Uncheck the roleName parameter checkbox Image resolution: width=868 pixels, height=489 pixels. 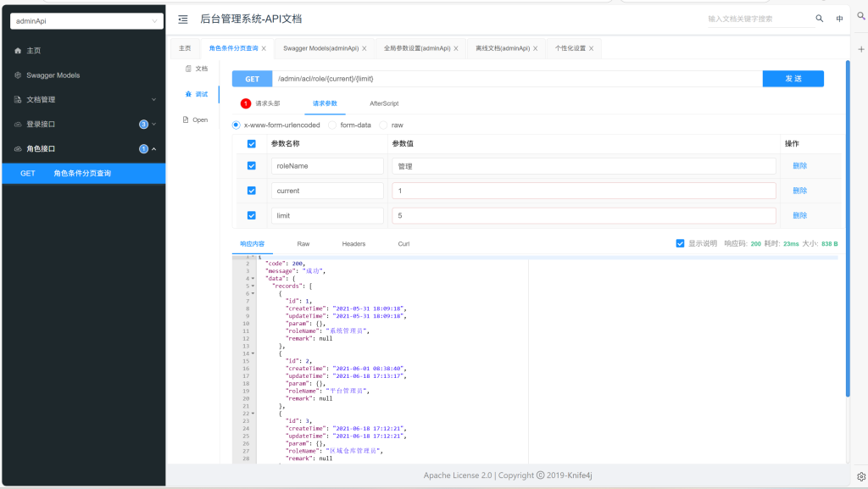pyautogui.click(x=251, y=166)
